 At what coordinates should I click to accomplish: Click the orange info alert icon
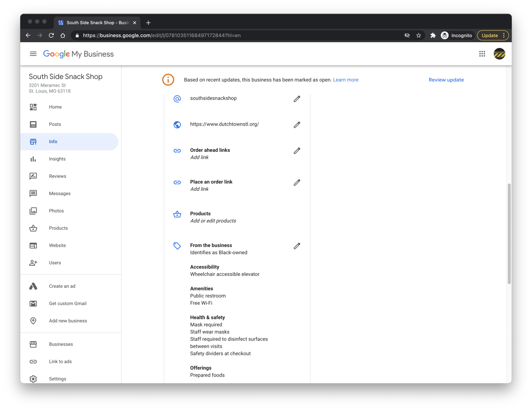[168, 80]
